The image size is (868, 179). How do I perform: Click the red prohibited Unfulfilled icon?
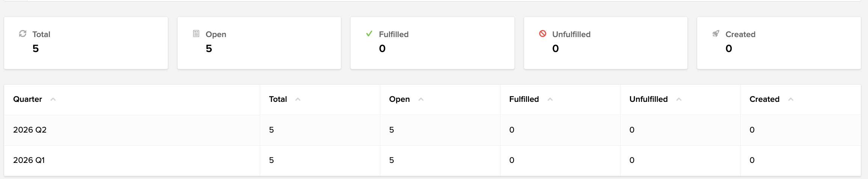click(x=542, y=34)
